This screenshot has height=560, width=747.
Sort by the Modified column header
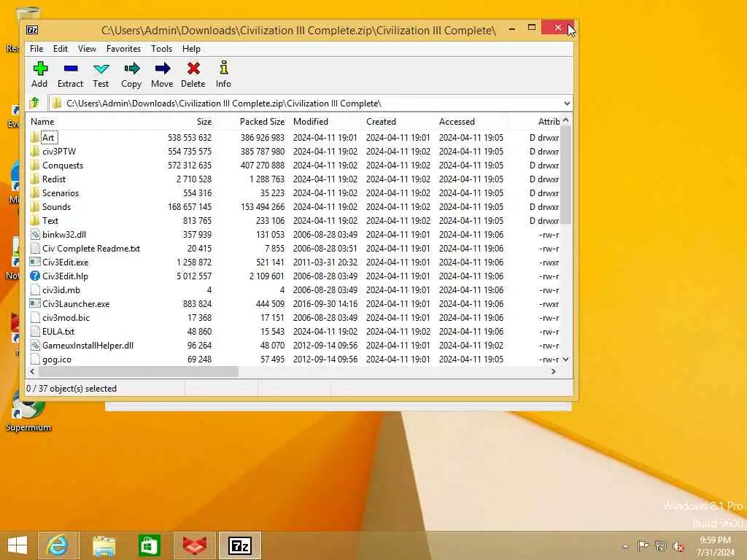tap(311, 122)
